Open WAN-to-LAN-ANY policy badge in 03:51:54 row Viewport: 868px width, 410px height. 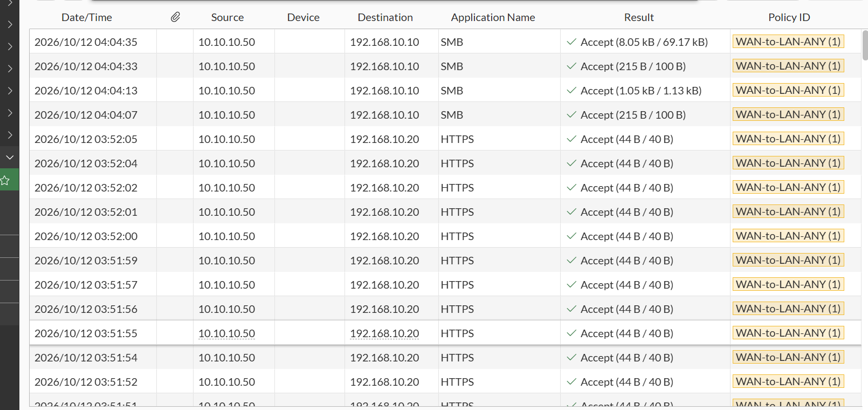(788, 357)
